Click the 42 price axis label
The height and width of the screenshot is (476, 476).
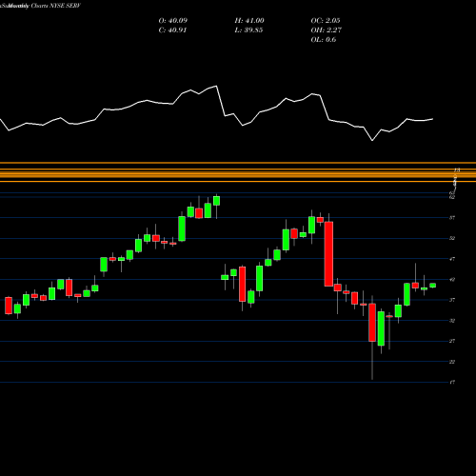[452, 280]
